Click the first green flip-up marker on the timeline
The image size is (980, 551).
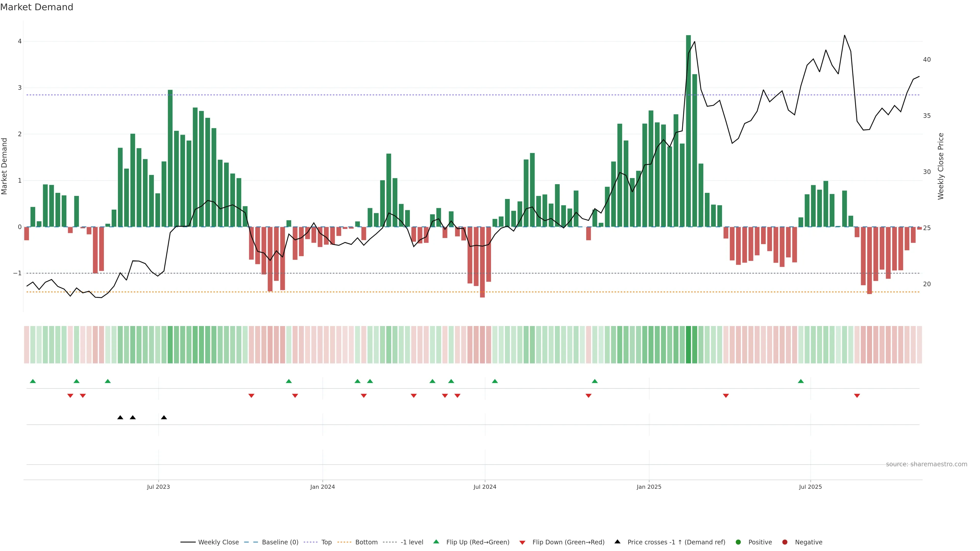(x=33, y=381)
